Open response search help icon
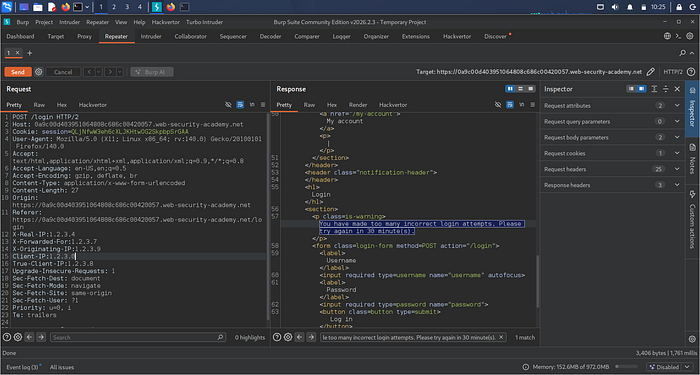The image size is (700, 375). (277, 338)
